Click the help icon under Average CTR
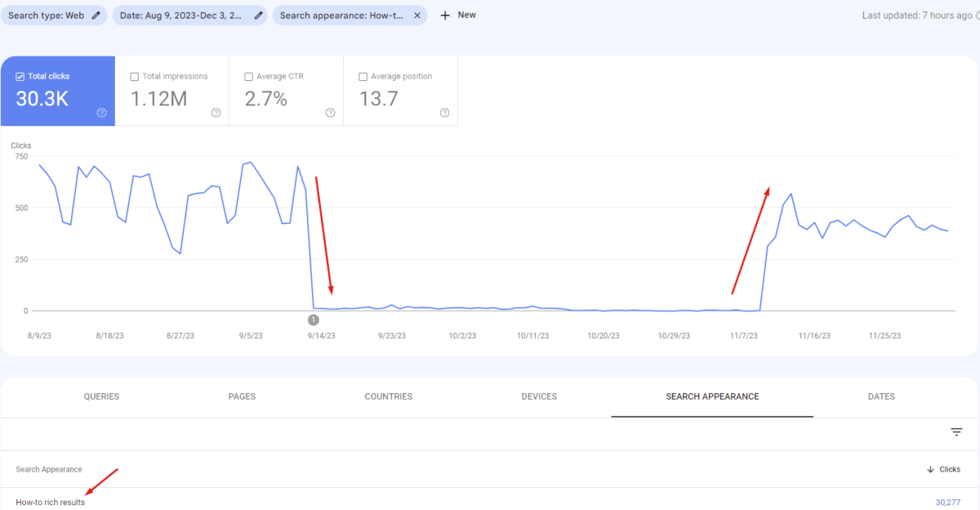Screen dimensions: 980x510 329,112
